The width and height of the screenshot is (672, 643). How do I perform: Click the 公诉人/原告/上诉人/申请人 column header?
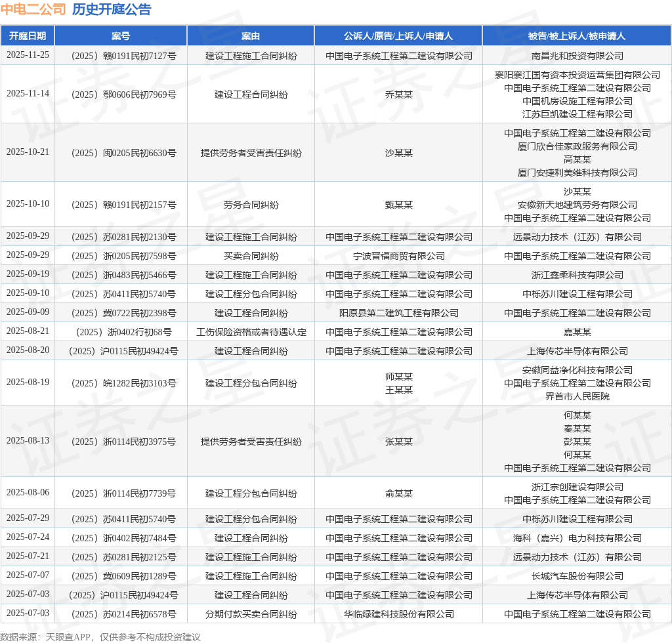click(x=398, y=36)
